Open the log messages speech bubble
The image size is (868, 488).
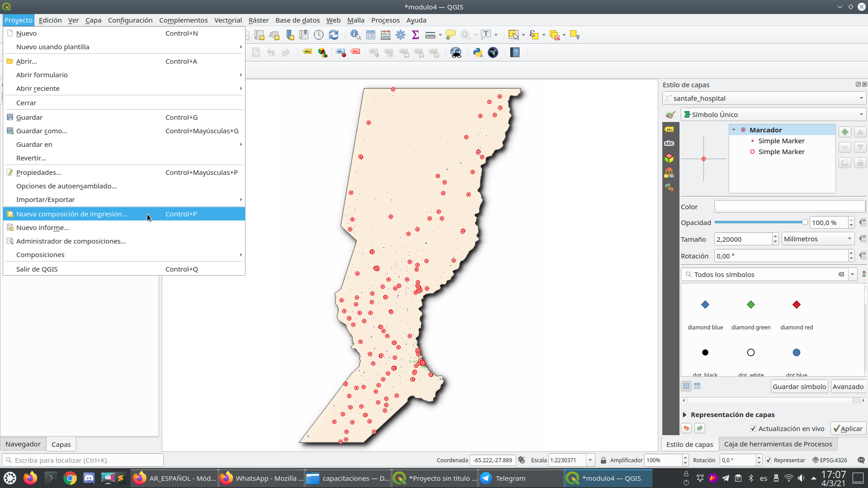tap(861, 460)
